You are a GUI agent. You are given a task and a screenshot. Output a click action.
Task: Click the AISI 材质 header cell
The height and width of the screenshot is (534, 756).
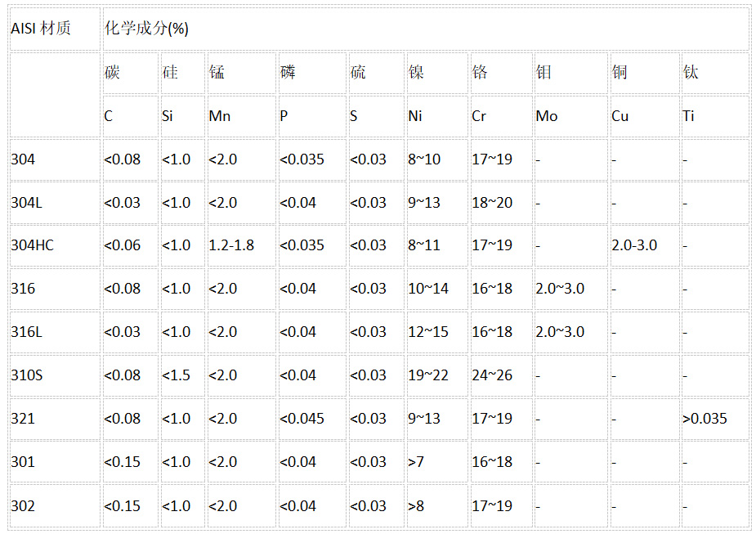coord(55,29)
